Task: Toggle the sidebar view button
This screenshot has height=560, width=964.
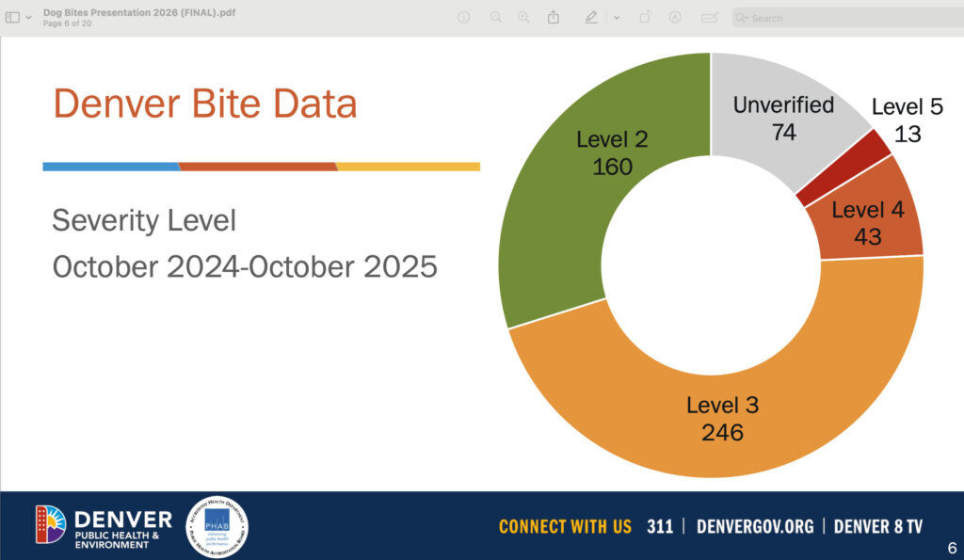Action: click(12, 17)
